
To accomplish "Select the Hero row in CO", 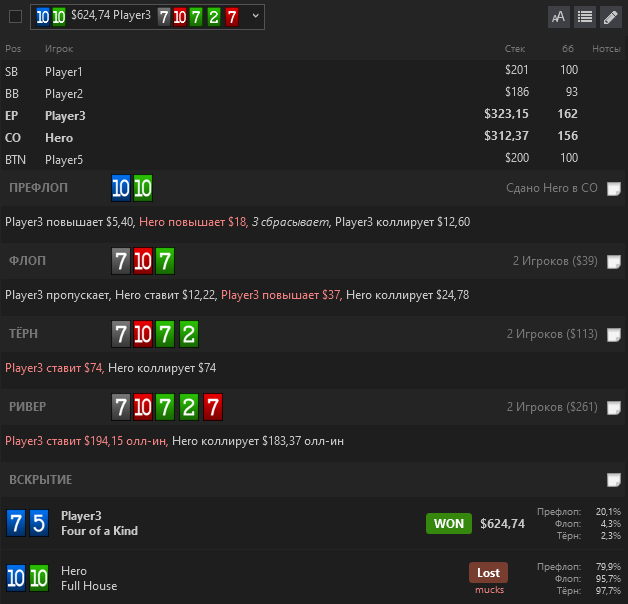I will pos(314,137).
